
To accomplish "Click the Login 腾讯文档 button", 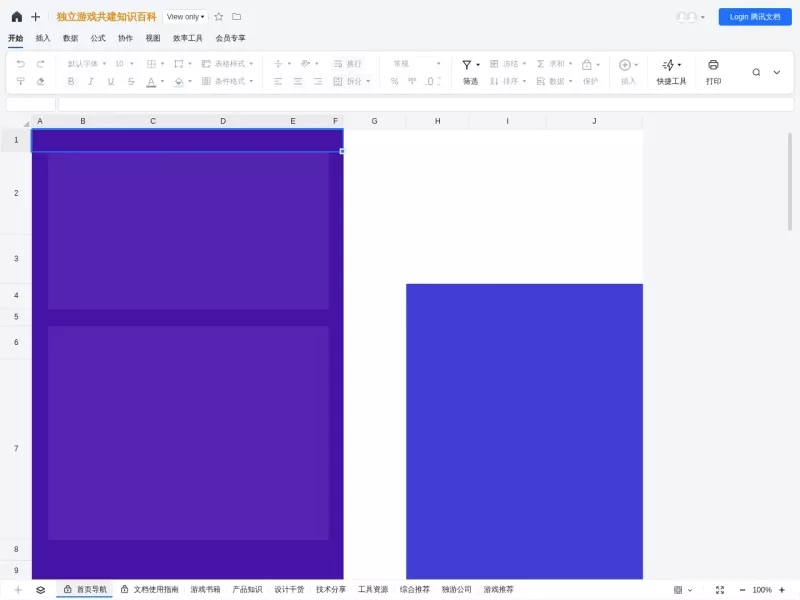I will [x=755, y=17].
